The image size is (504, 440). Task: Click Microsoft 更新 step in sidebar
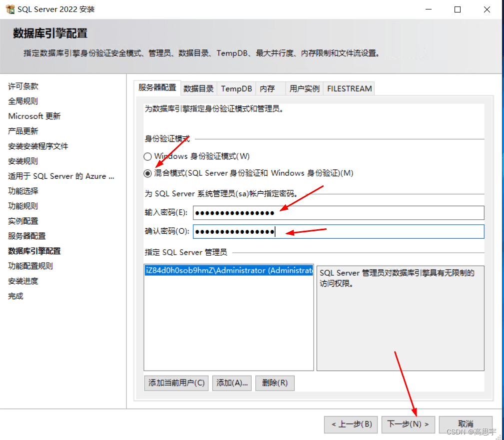(34, 116)
